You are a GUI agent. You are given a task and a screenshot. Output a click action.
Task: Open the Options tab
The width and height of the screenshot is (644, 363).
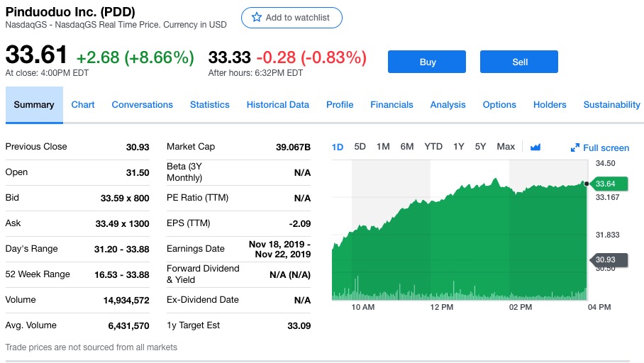499,105
